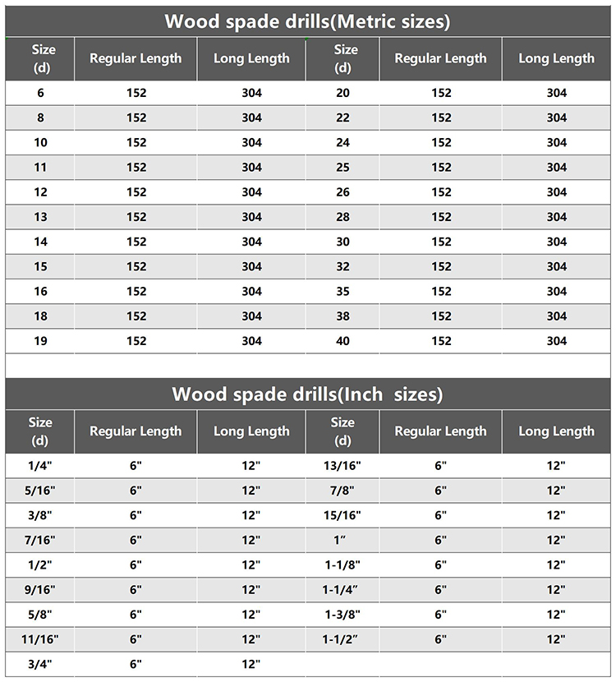Select the metric size 40 cell
The image size is (616, 682).
(x=342, y=341)
